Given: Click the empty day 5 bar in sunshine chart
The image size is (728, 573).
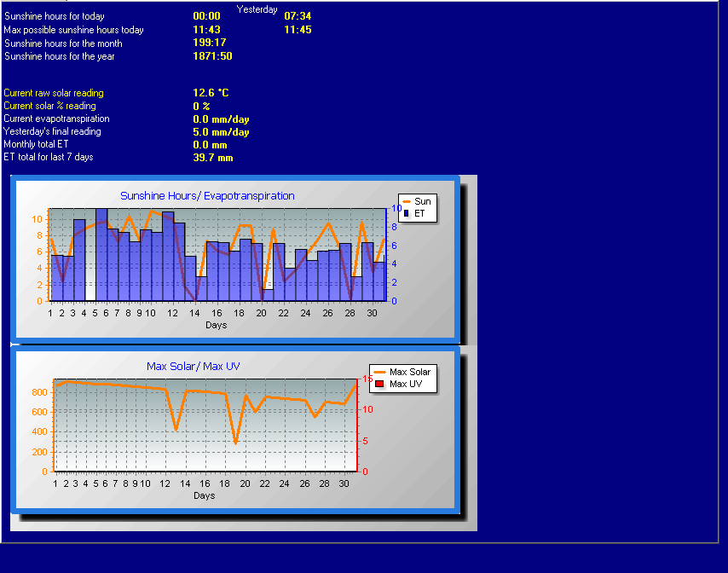Looking at the screenshot, I should [x=90, y=263].
